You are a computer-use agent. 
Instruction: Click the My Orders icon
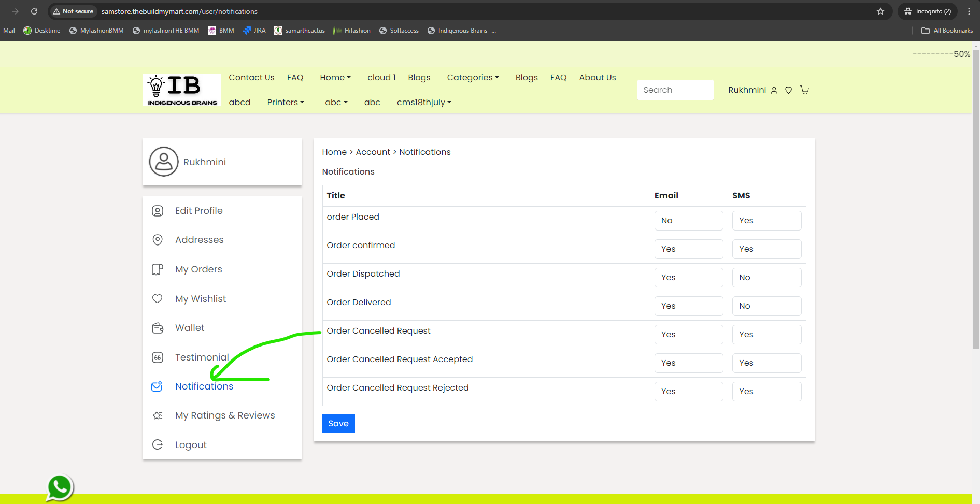click(158, 269)
